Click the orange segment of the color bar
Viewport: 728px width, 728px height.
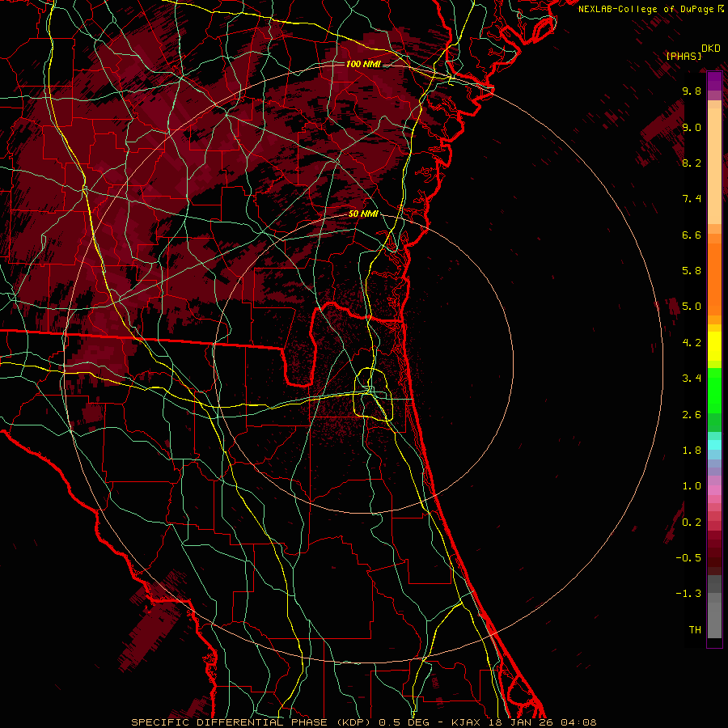pos(714,274)
